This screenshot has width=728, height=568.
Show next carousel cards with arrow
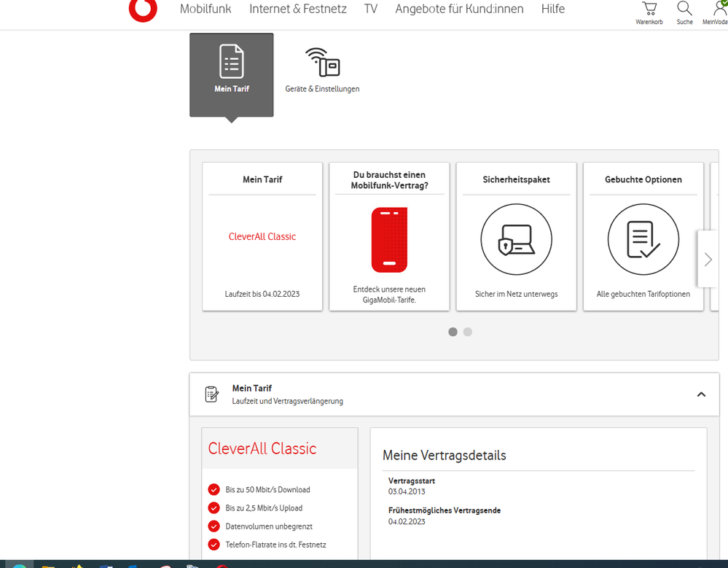(708, 259)
